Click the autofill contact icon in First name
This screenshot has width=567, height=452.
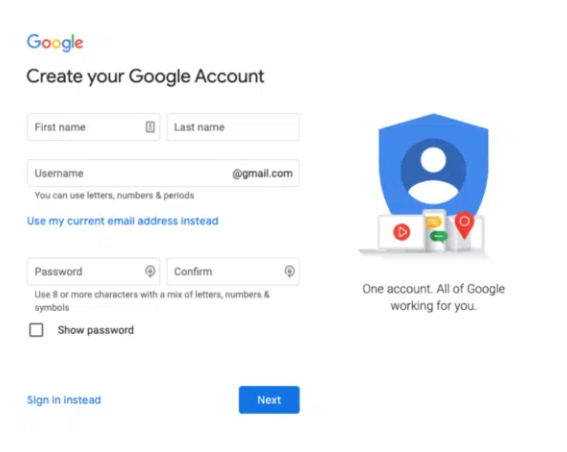[x=150, y=127]
